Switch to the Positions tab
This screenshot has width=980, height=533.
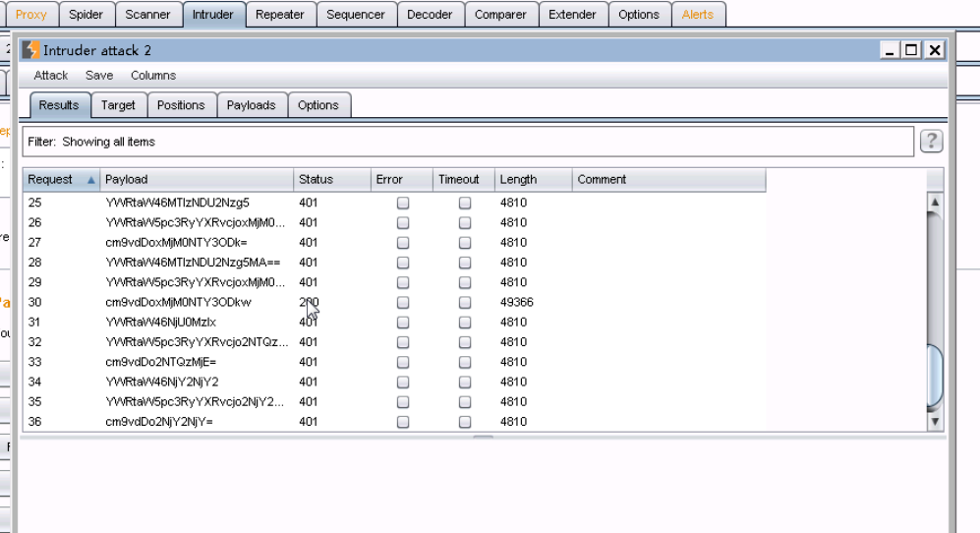pyautogui.click(x=181, y=105)
